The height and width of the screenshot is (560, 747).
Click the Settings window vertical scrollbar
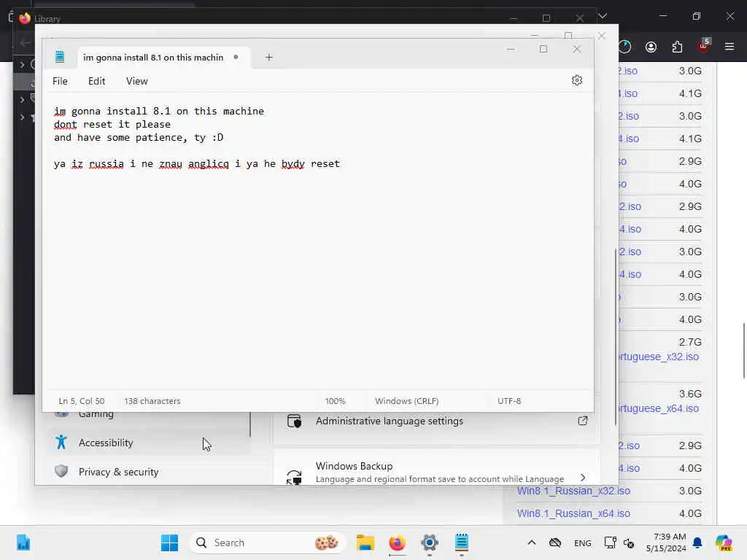616,336
